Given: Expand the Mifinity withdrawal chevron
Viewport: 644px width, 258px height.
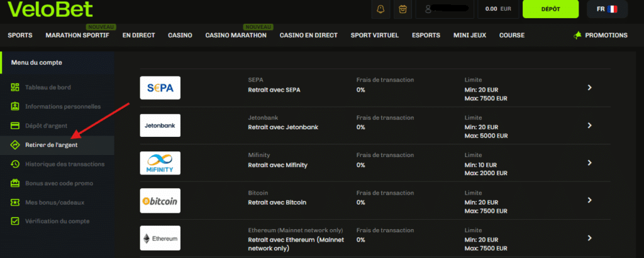Looking at the screenshot, I should pos(589,163).
